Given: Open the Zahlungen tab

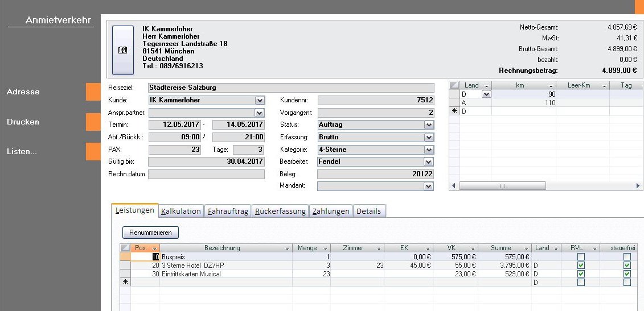Looking at the screenshot, I should point(331,211).
